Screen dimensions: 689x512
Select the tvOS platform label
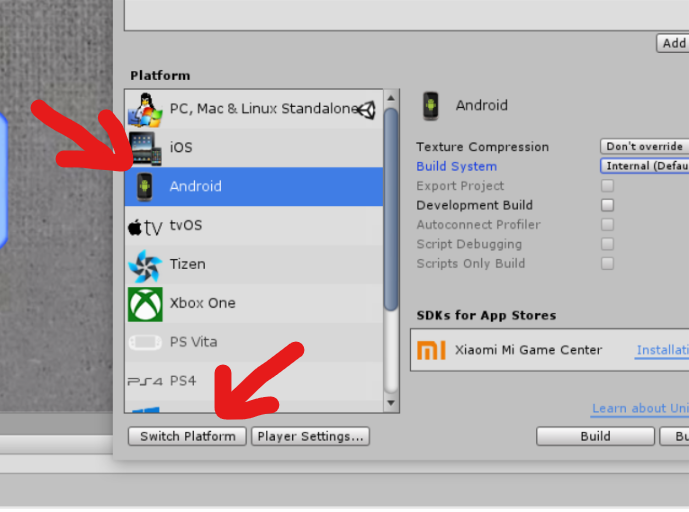point(186,225)
